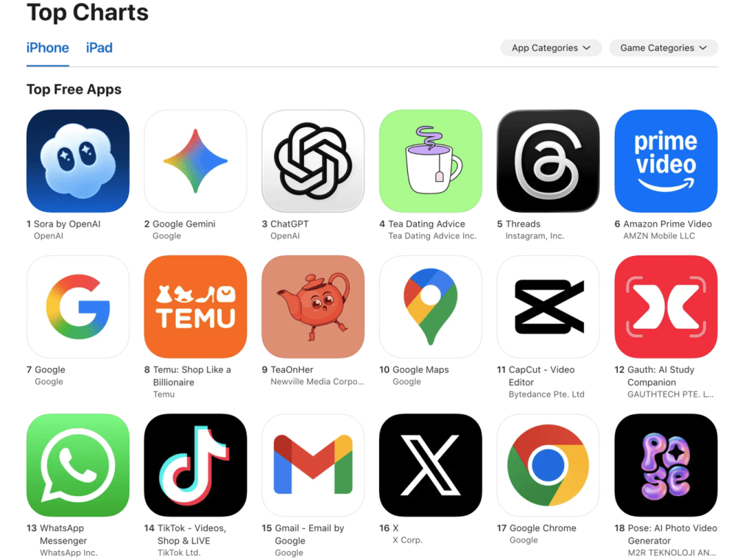
Task: Switch to the iPad tab
Action: point(99,48)
